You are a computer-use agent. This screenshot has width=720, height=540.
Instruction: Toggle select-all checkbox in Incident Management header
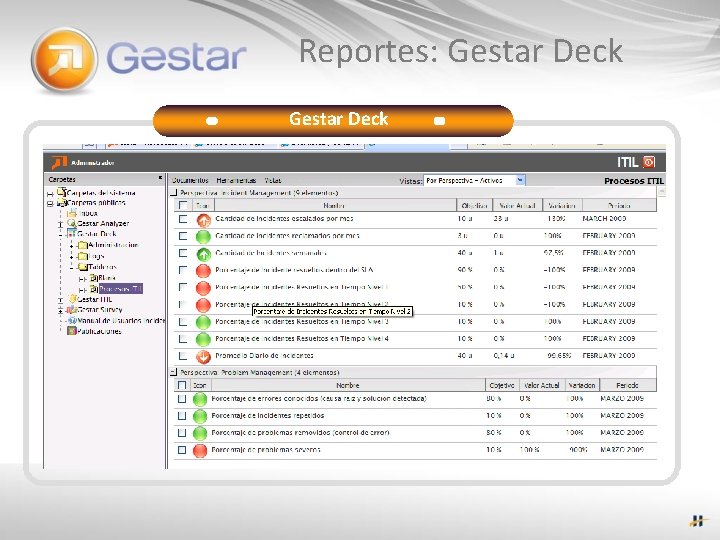183,205
